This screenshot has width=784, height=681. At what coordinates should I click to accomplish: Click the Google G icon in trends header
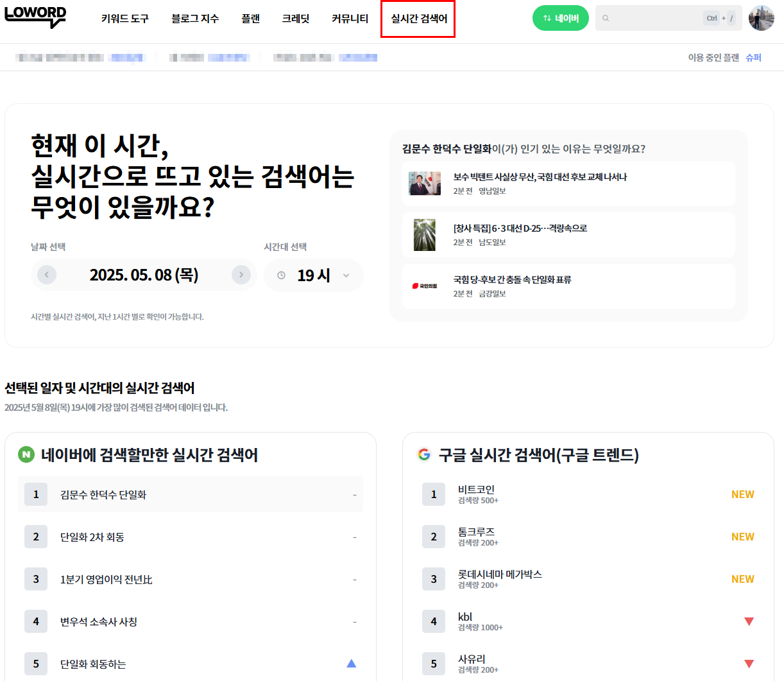[423, 454]
